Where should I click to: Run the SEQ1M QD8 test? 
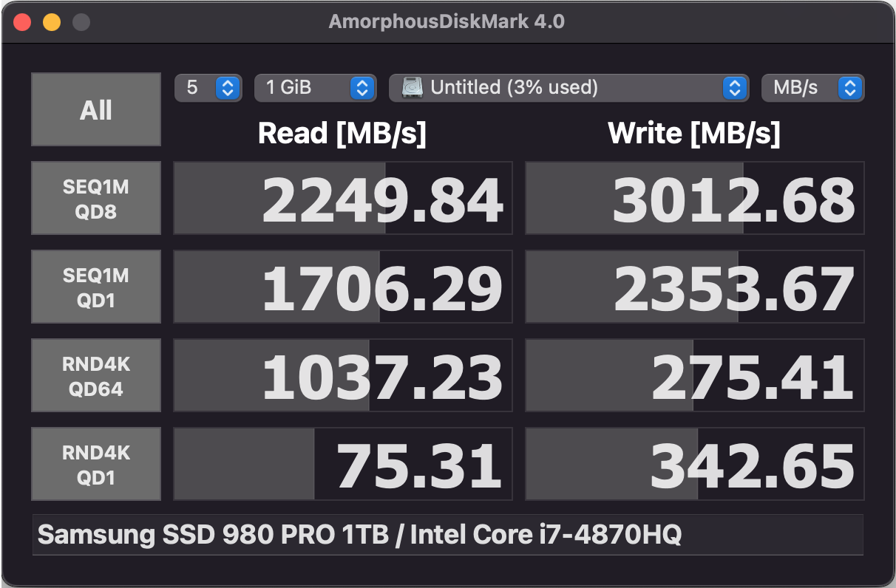tap(95, 197)
